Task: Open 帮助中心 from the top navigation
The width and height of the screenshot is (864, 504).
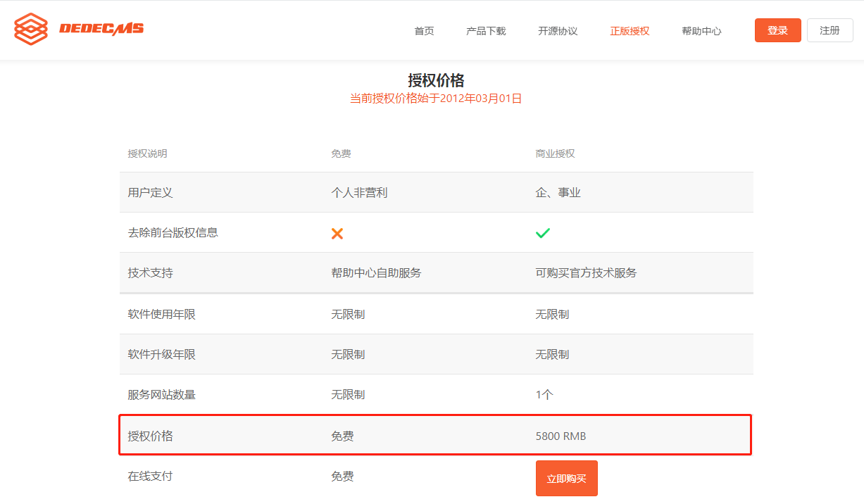Action: pyautogui.click(x=701, y=31)
